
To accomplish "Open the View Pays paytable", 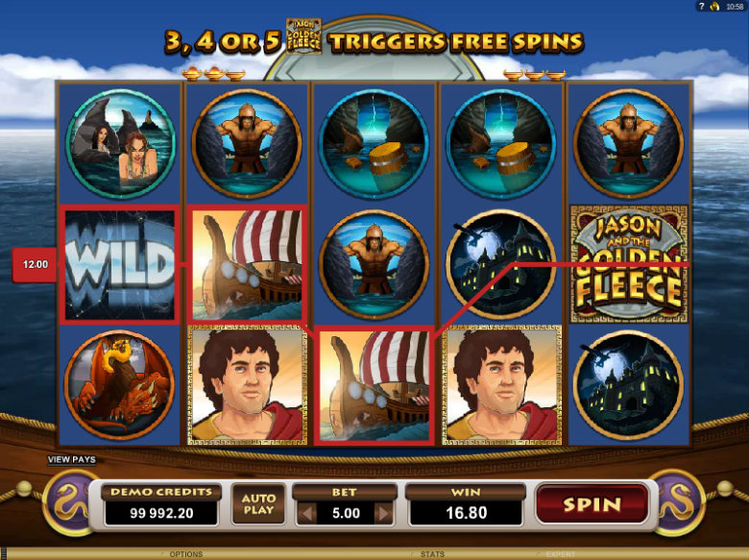I will pos(72,460).
